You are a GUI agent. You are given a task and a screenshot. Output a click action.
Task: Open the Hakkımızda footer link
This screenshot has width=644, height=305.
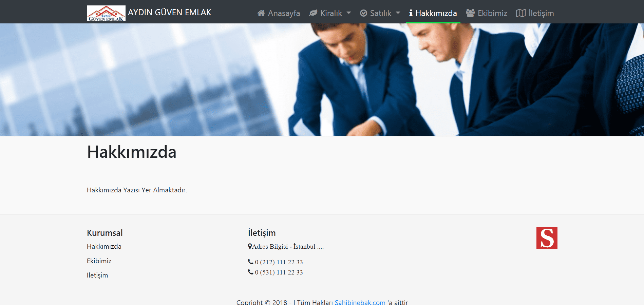coord(104,246)
